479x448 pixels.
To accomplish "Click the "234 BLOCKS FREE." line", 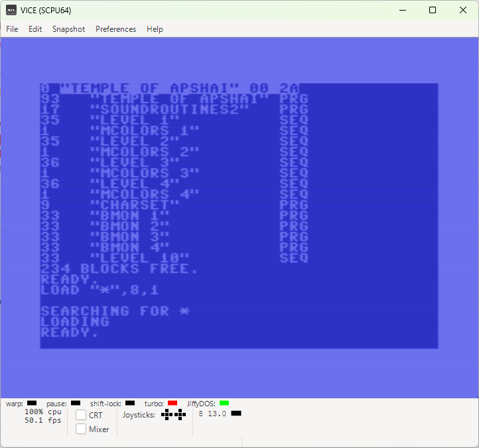I will [119, 269].
